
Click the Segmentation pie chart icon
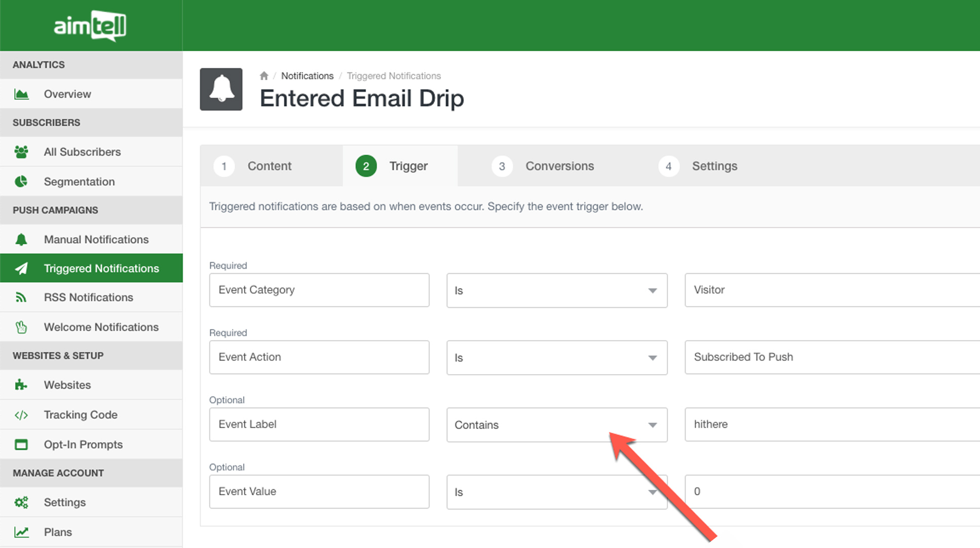pos(21,181)
